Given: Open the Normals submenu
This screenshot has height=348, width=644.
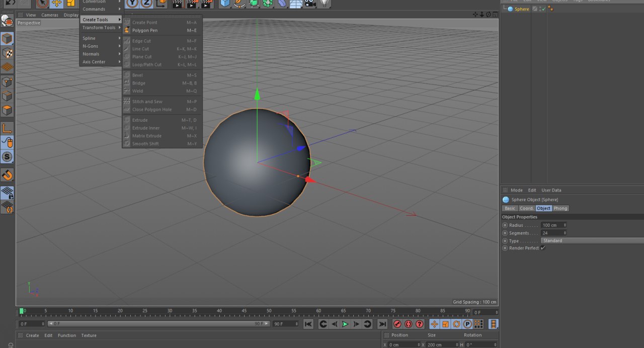Looking at the screenshot, I should [x=102, y=54].
